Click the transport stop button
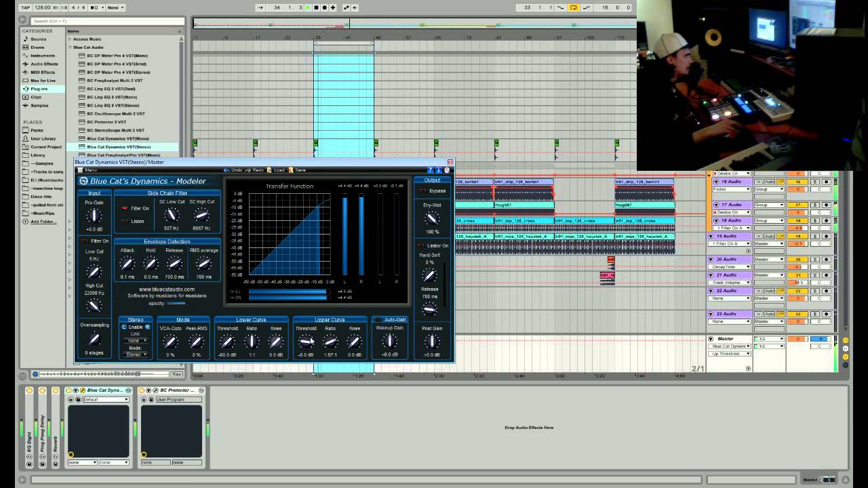The height and width of the screenshot is (488, 868). [x=316, y=7]
